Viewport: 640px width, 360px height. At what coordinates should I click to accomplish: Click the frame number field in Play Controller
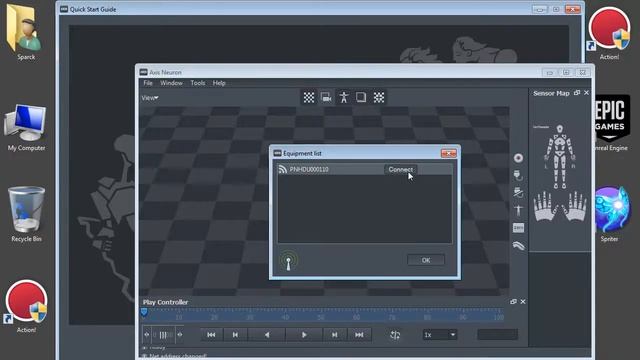(498, 335)
